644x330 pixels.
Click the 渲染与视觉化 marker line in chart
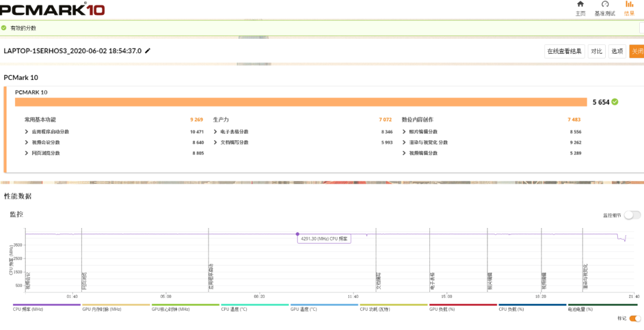pos(583,260)
